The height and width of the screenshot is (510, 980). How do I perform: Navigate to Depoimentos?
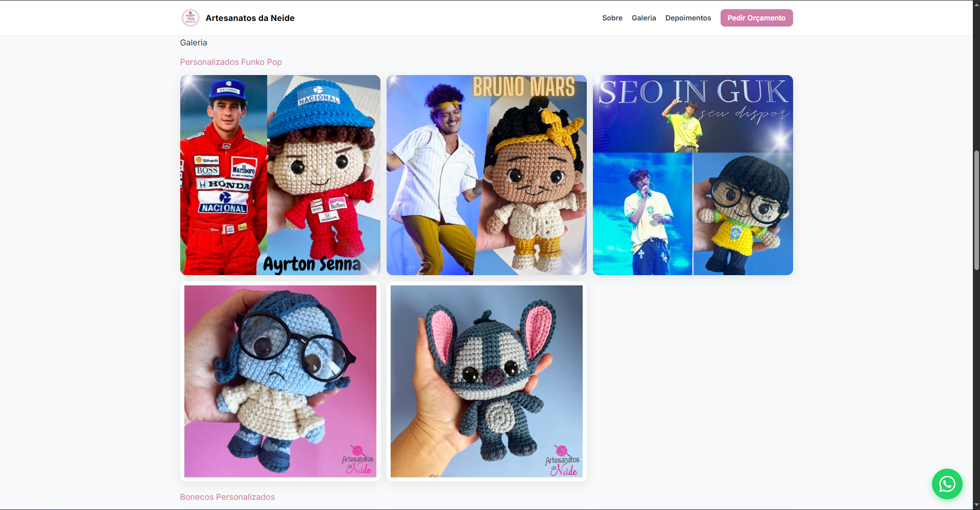(x=688, y=18)
